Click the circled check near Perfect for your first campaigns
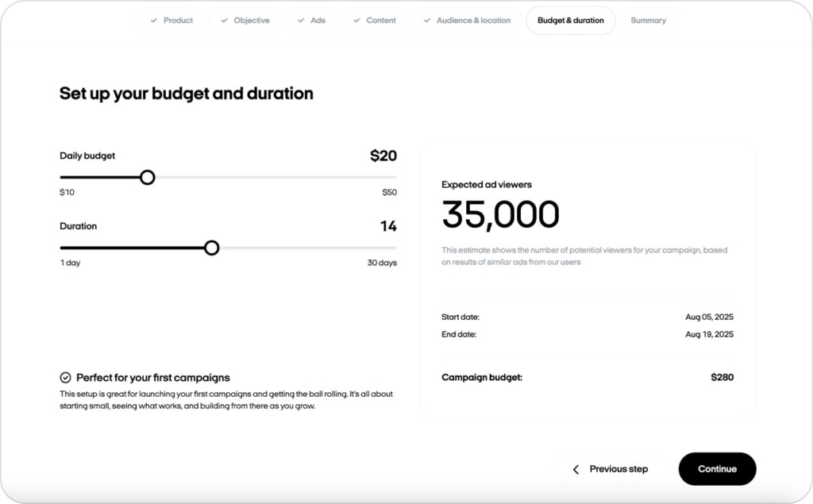The height and width of the screenshot is (504, 813). [x=66, y=378]
